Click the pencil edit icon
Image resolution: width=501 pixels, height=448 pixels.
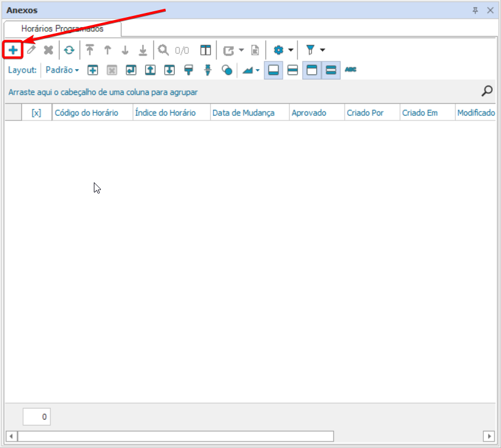pos(31,50)
